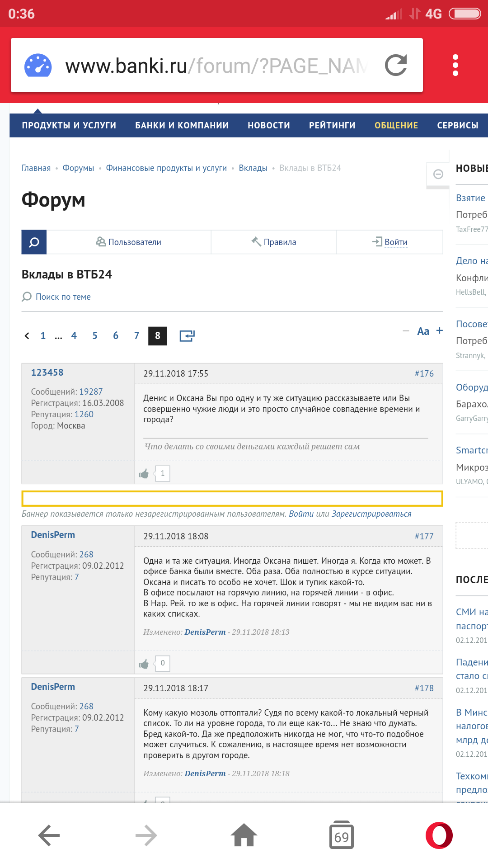Open DenisPerm profile in post #177
Image resolution: width=488 pixels, height=868 pixels.
53,535
